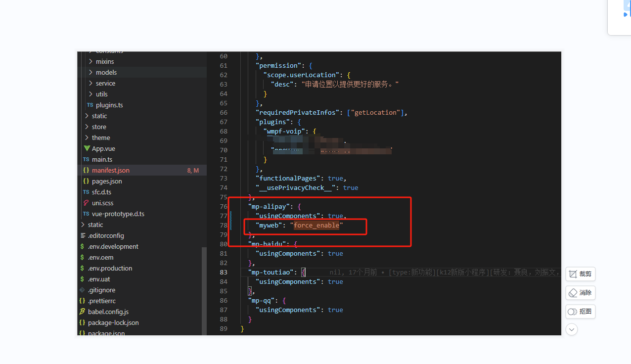Click the "permission" key in the code

[x=277, y=65]
